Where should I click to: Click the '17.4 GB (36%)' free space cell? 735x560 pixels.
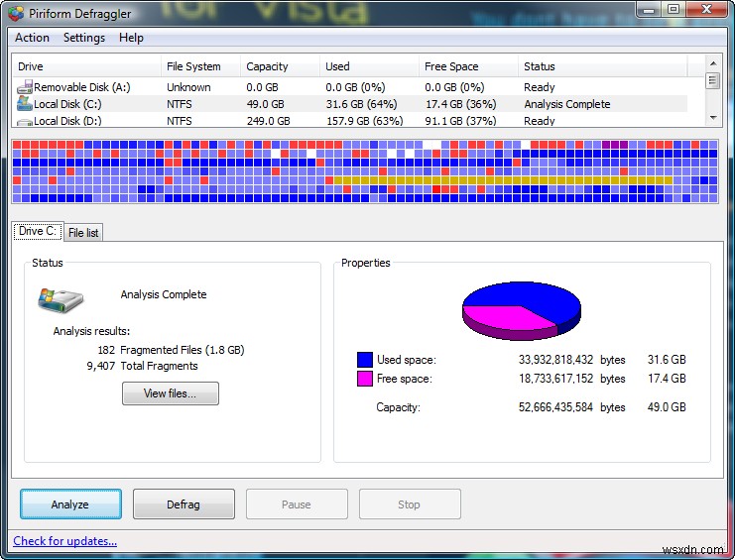461,104
